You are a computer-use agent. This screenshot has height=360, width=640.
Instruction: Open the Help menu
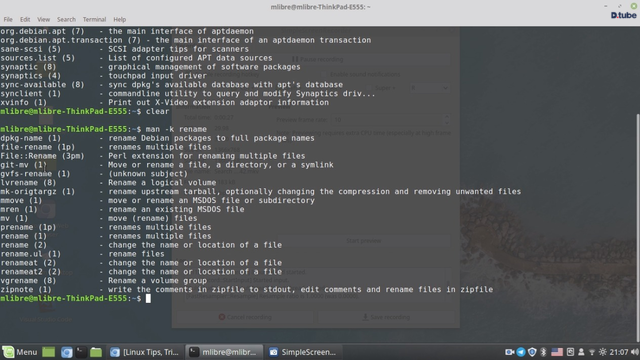(120, 19)
